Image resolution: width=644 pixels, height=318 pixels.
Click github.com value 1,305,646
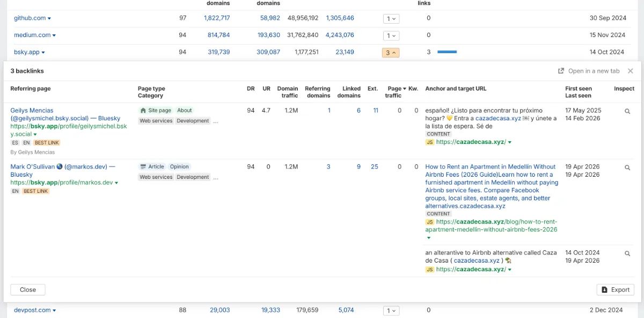(340, 18)
